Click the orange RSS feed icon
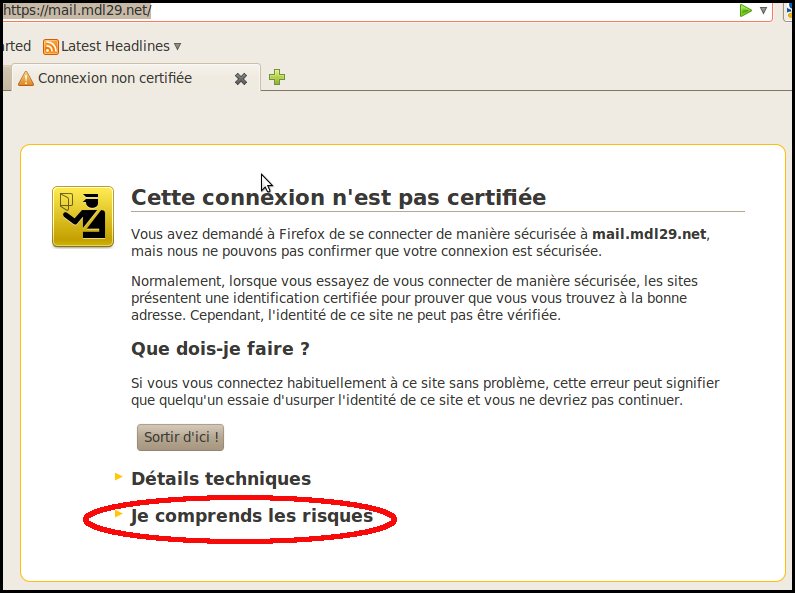Screen dimensions: 795x593 pos(50,46)
